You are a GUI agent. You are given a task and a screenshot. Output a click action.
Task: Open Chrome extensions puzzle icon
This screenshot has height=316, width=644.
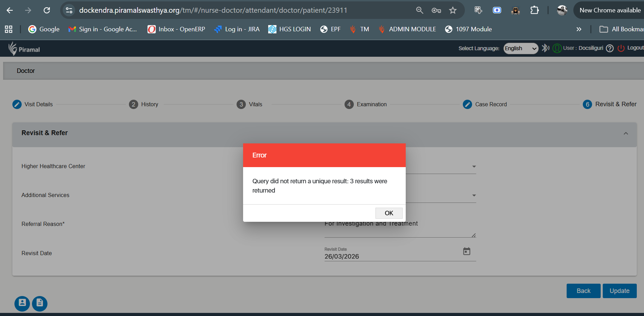pos(534,10)
